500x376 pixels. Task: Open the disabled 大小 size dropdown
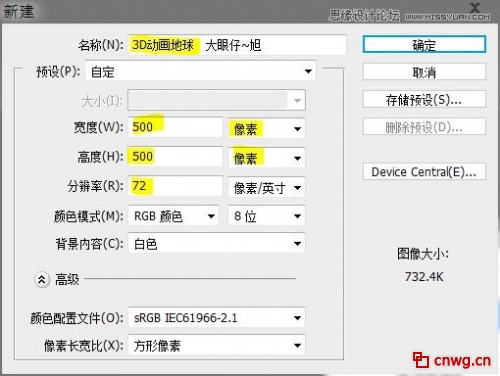(x=217, y=100)
